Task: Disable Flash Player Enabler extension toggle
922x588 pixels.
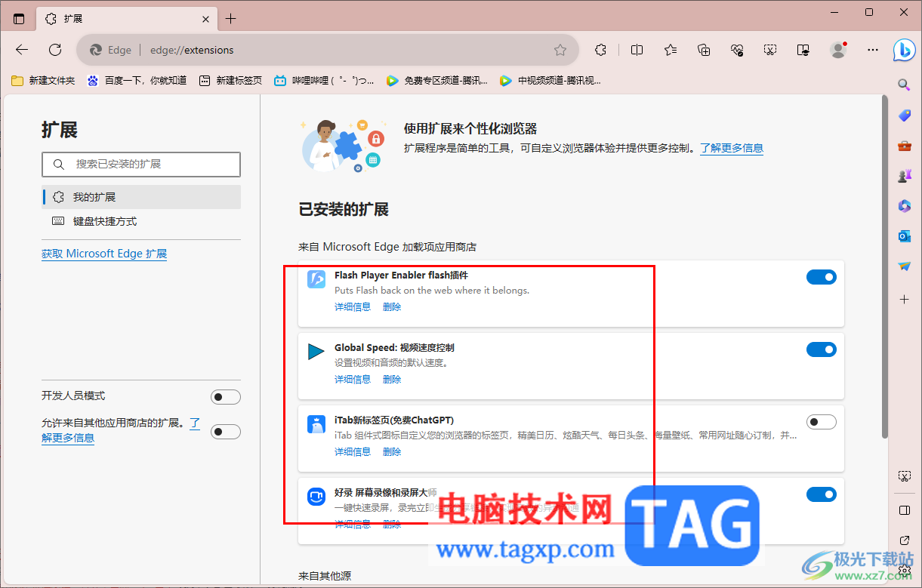Action: [x=822, y=277]
